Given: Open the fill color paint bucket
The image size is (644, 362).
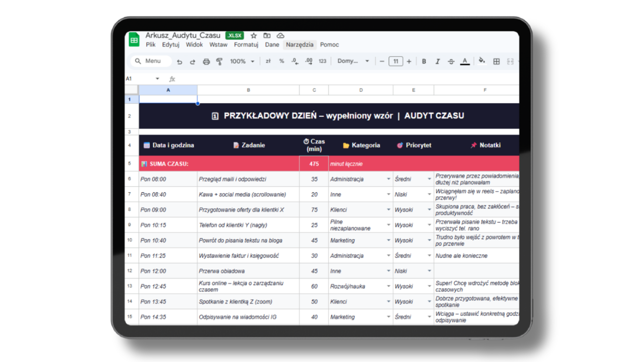Looking at the screenshot, I should (482, 61).
